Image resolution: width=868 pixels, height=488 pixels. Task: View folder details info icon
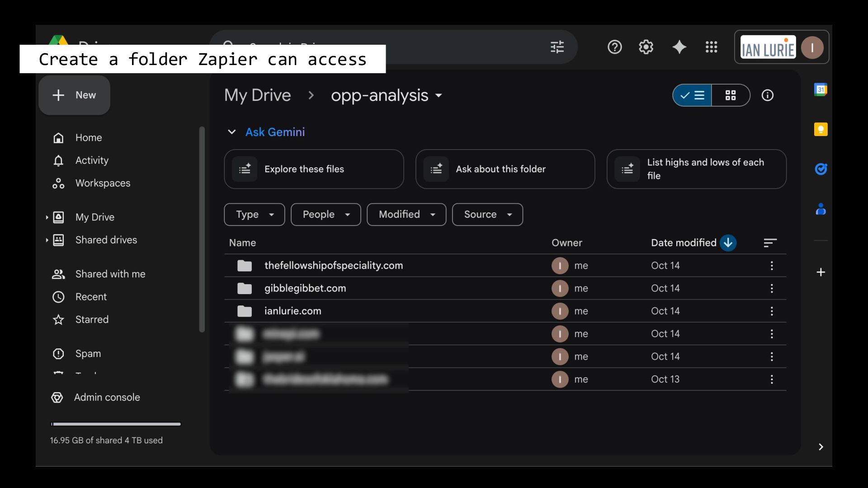767,95
